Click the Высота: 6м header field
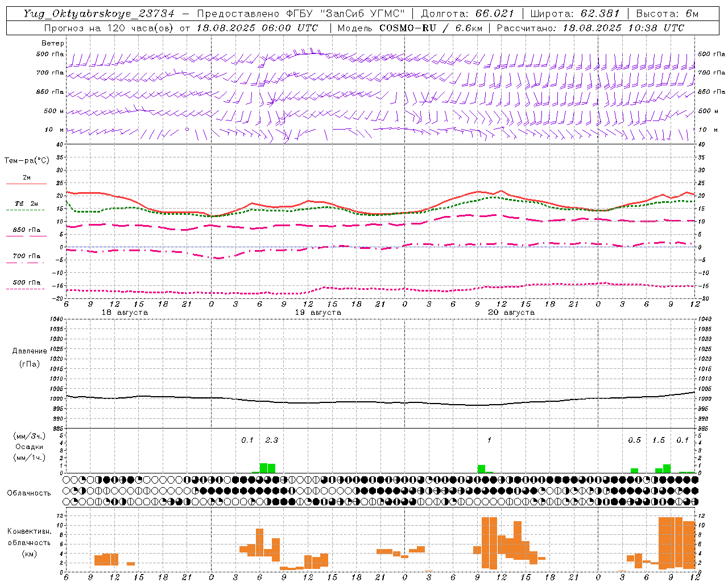Image resolution: width=728 pixels, height=582 pixels. (667, 14)
